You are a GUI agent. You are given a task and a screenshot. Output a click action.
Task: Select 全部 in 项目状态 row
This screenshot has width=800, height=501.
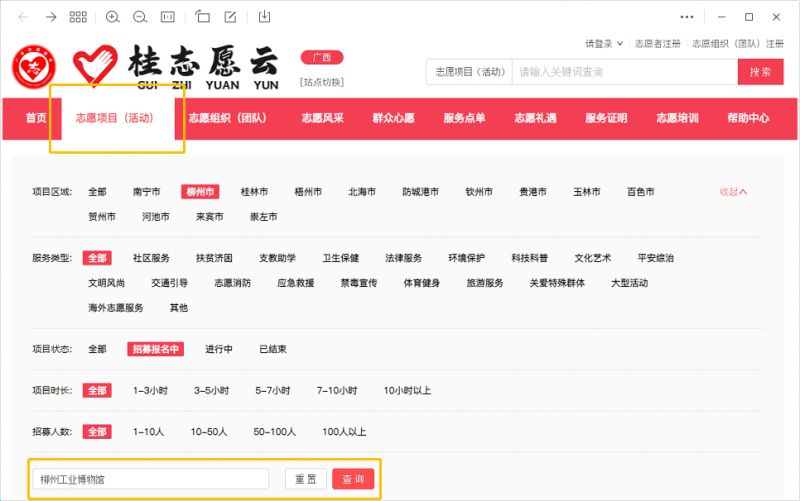click(x=97, y=349)
